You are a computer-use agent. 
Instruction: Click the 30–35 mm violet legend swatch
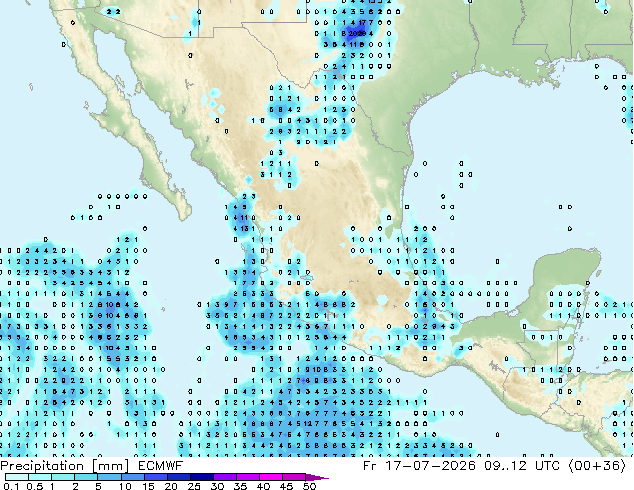pos(224,477)
